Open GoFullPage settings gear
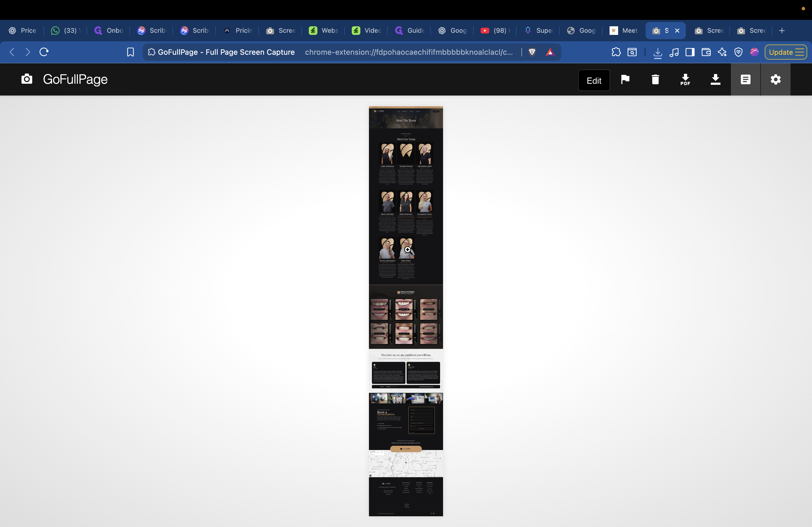The width and height of the screenshot is (812, 527). (775, 79)
